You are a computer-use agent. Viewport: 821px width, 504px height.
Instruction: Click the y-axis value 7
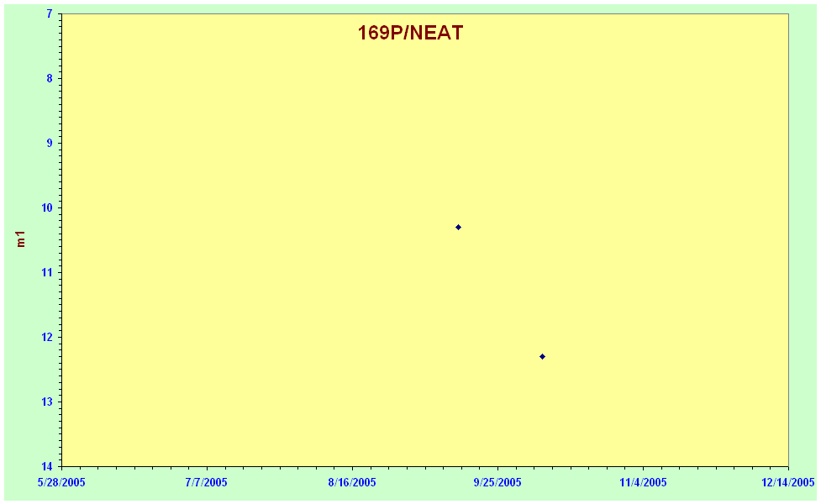coord(50,14)
